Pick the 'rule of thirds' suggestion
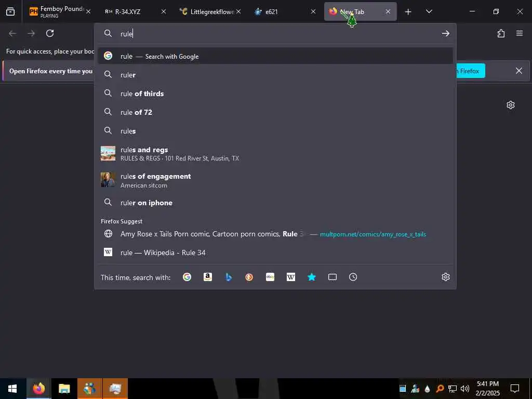 coord(275,94)
